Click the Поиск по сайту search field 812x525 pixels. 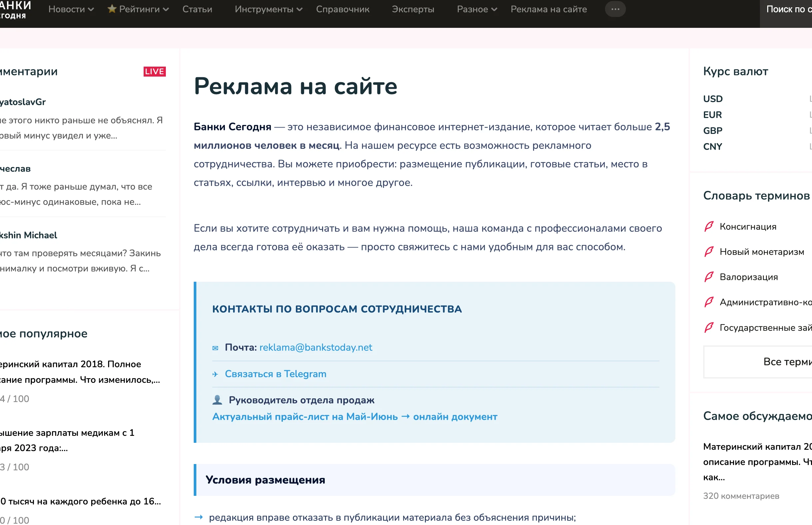click(x=786, y=14)
